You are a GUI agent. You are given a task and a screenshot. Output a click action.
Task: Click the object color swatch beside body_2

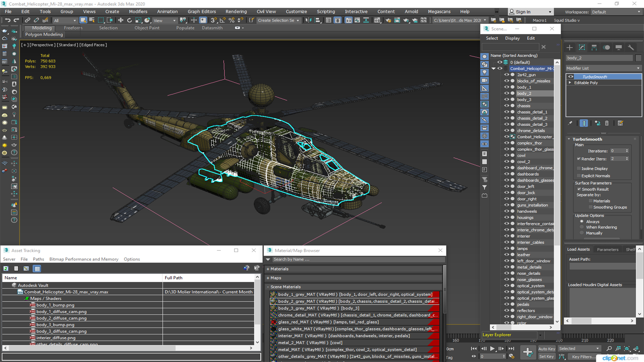coord(638,58)
